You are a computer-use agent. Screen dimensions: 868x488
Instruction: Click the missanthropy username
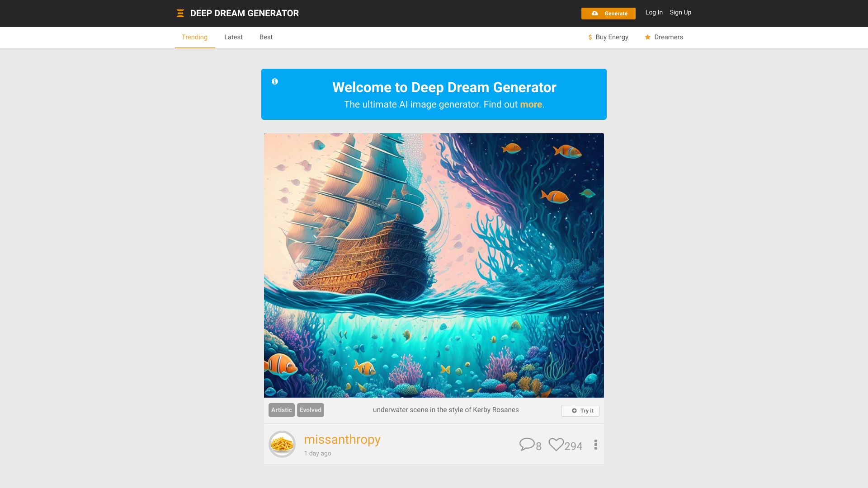(342, 439)
